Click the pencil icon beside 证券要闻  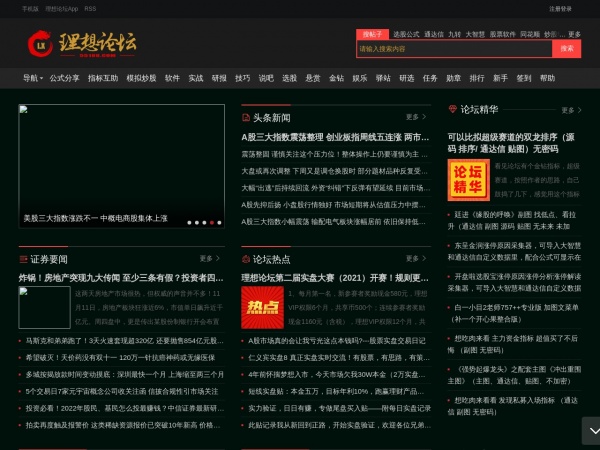coord(23,258)
